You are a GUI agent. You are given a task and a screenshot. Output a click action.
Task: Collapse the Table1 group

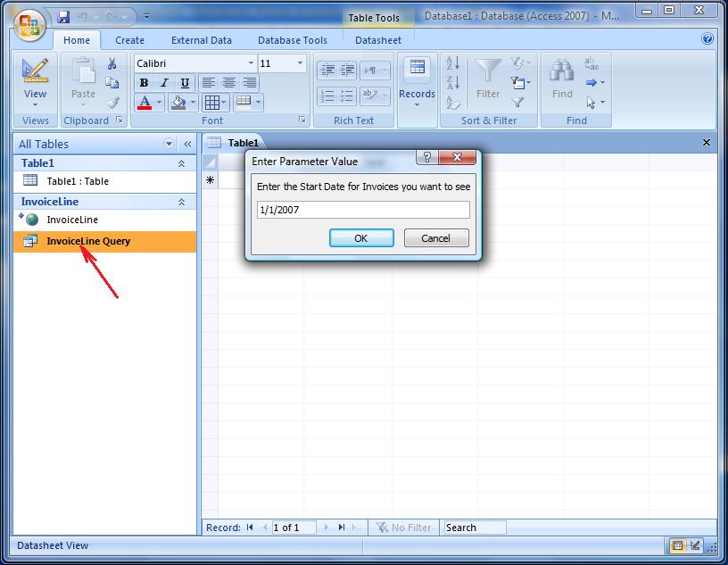[181, 163]
